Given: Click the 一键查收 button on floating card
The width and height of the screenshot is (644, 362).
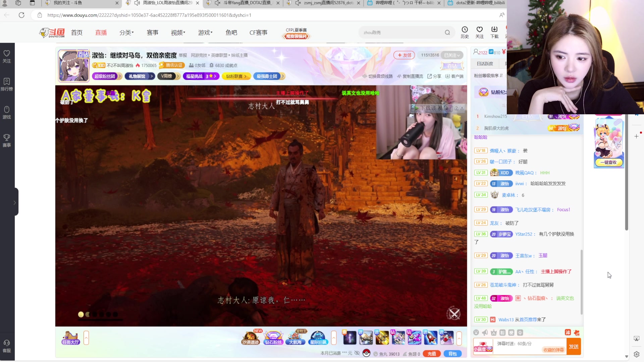Looking at the screenshot, I should tap(608, 162).
